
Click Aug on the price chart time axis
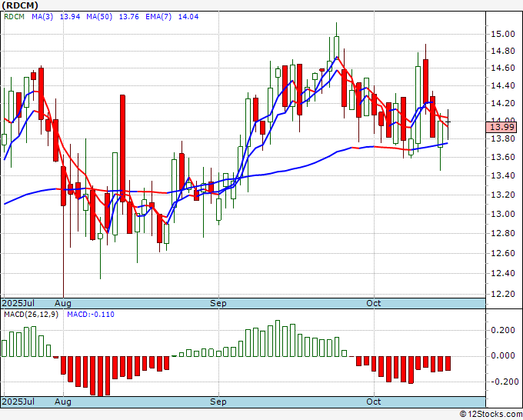click(63, 303)
